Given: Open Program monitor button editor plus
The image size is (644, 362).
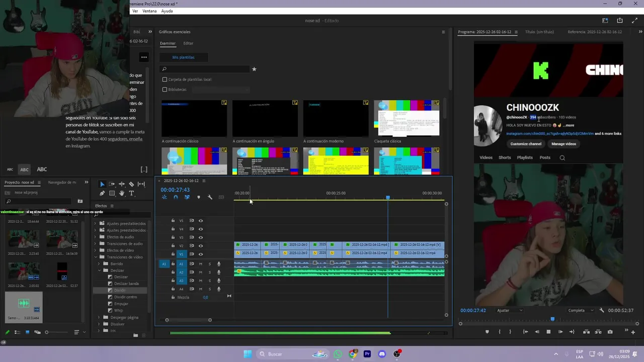Looking at the screenshot, I should tap(633, 332).
